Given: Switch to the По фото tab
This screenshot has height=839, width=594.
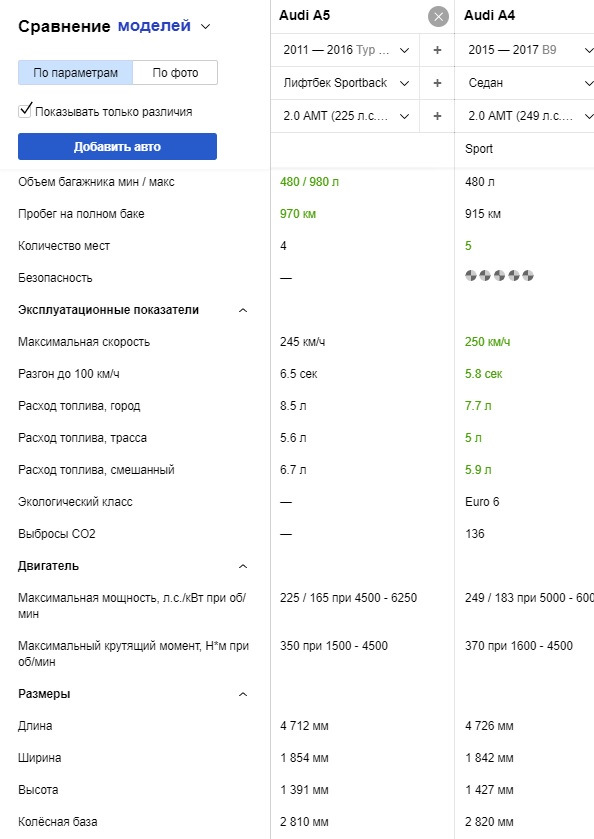Looking at the screenshot, I should coord(175,73).
